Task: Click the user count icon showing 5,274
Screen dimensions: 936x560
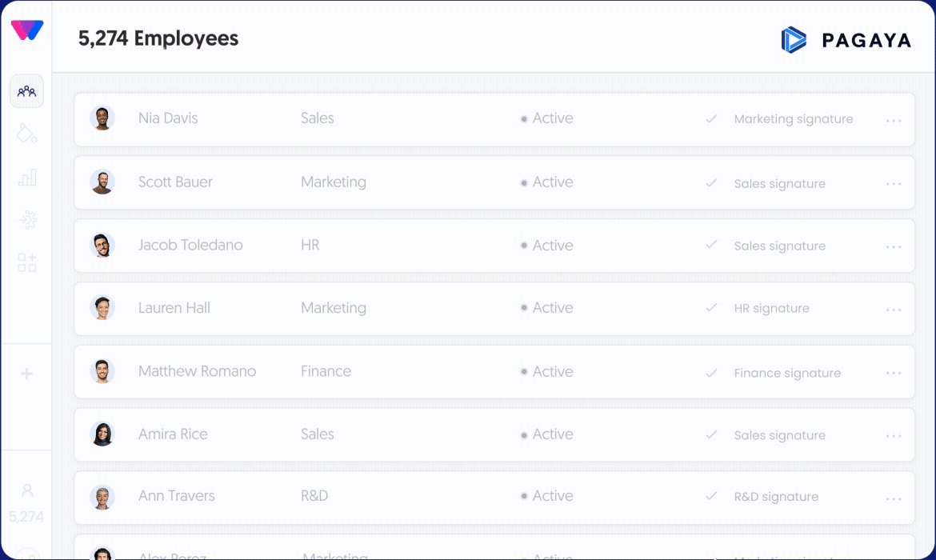Action: [x=26, y=490]
